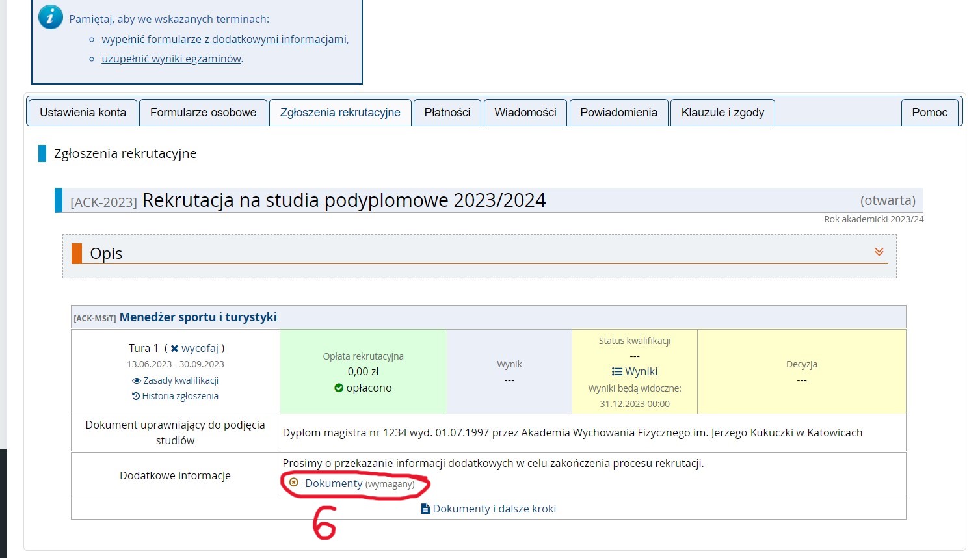This screenshot has height=558, width=980.
Task: Click the Menedżer sportu i turystyki header
Action: 198,317
